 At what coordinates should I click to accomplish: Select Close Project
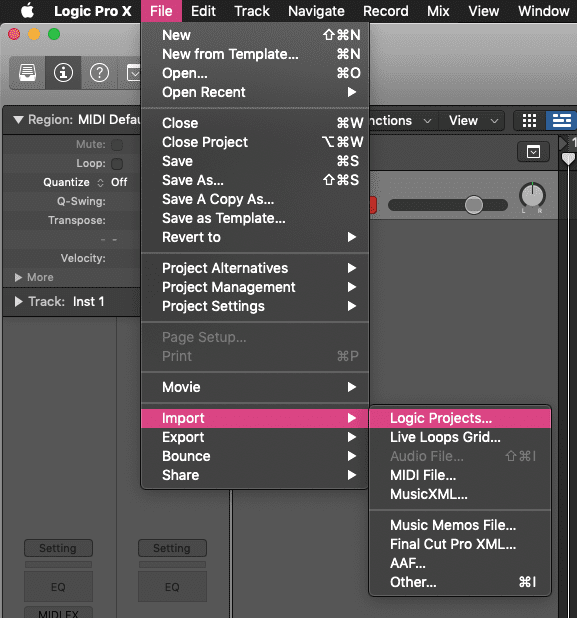coord(255,142)
